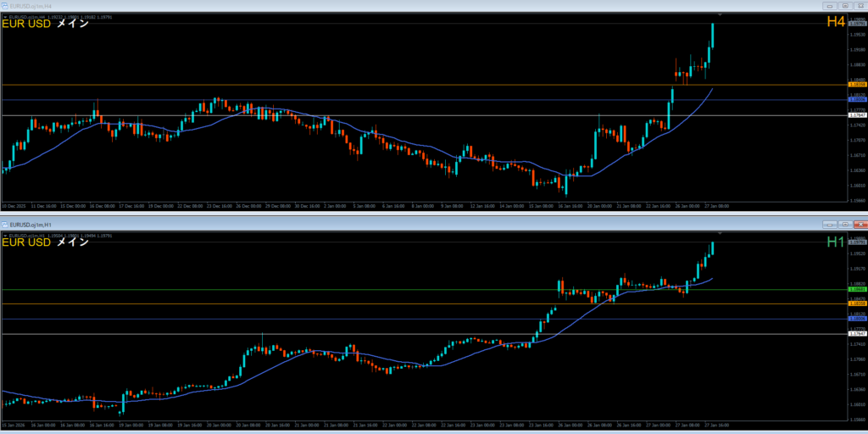Maximize the EURUSD H1 chart window
Viewport: 868px width, 434px height.
click(x=844, y=224)
